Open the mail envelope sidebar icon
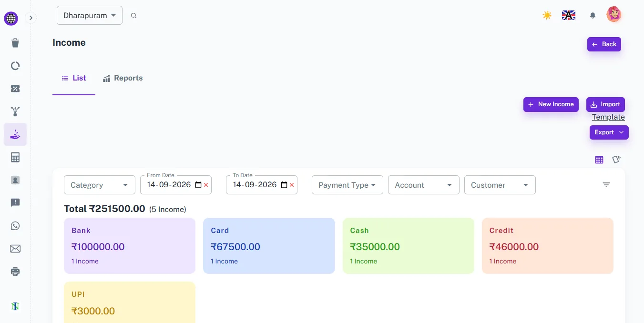This screenshot has height=323, width=644. tap(15, 249)
